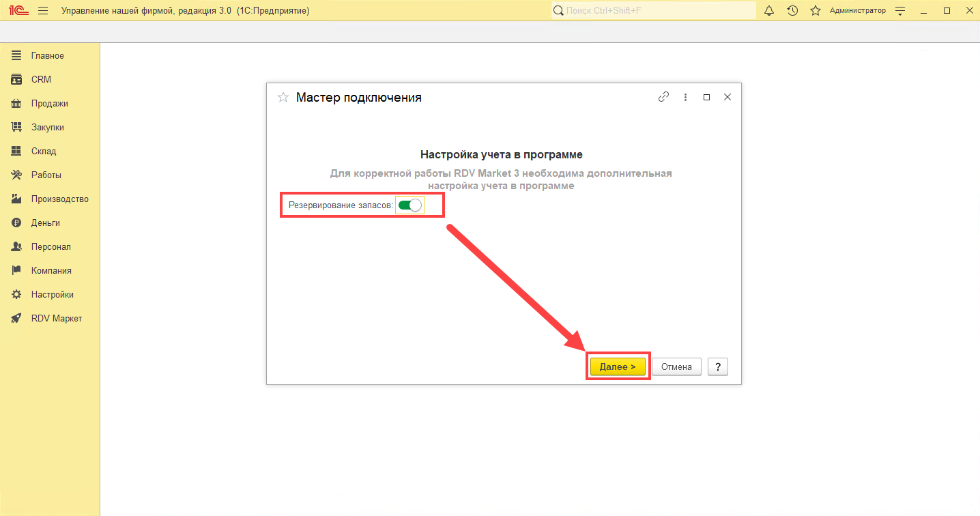Viewport: 980px width, 516px height.
Task: Open service settings icon next to Администратор
Action: click(900, 11)
